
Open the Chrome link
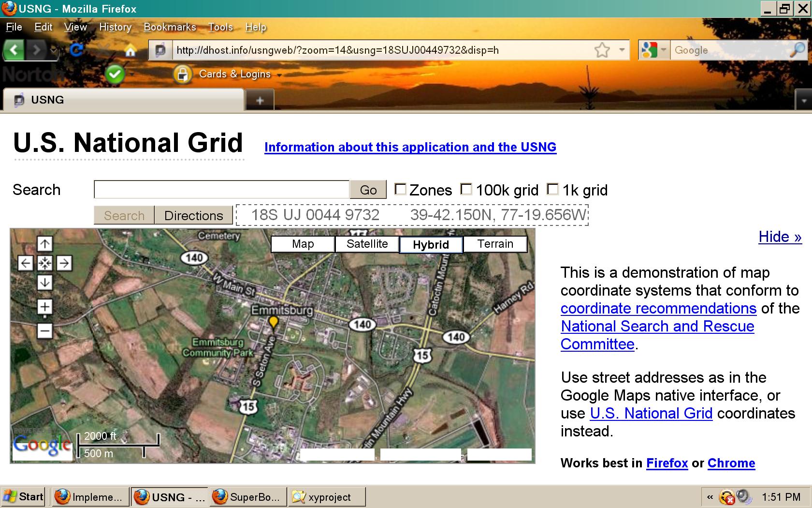[731, 463]
